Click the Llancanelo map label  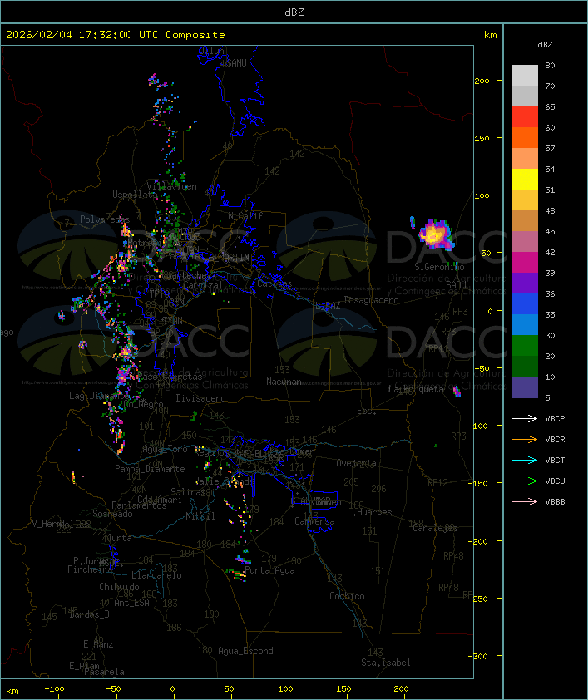click(156, 575)
